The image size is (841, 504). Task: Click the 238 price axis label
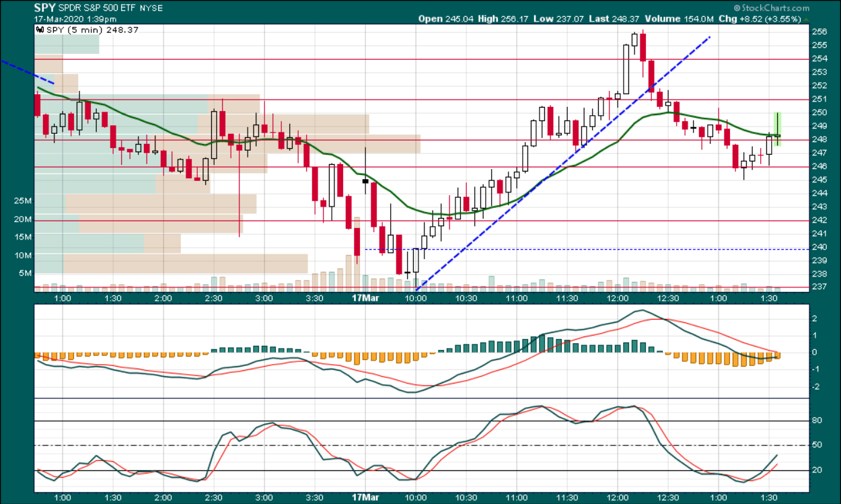[820, 274]
